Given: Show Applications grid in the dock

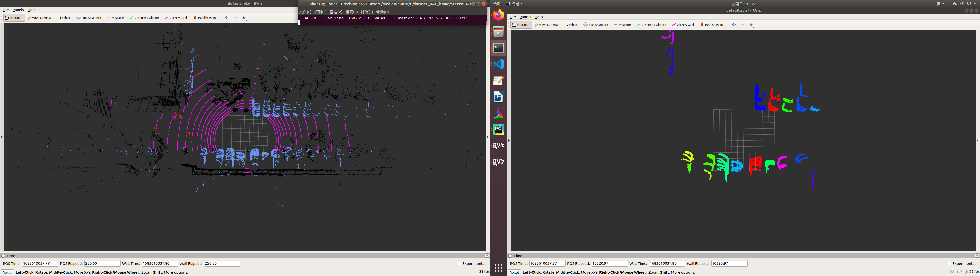Looking at the screenshot, I should point(498,268).
